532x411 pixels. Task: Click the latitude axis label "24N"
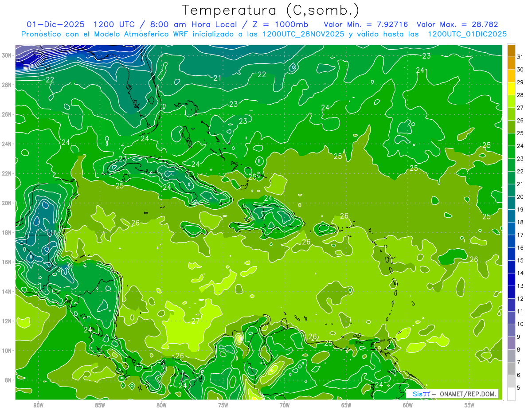8,144
